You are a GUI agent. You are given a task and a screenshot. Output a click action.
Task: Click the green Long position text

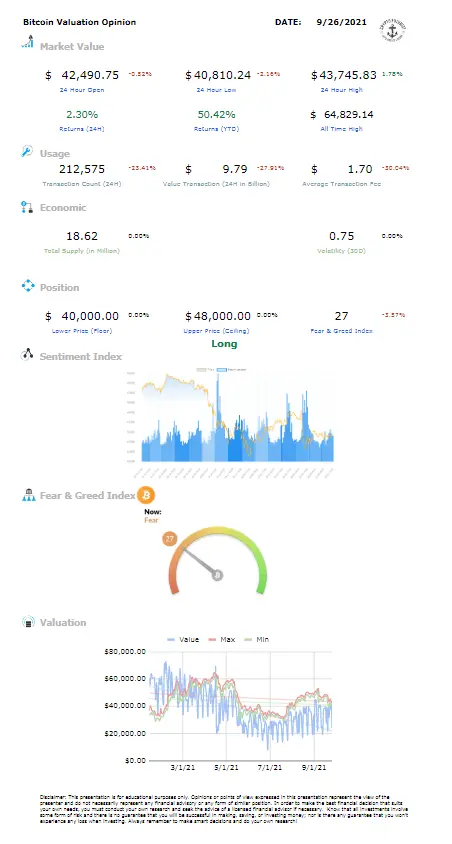coord(224,343)
